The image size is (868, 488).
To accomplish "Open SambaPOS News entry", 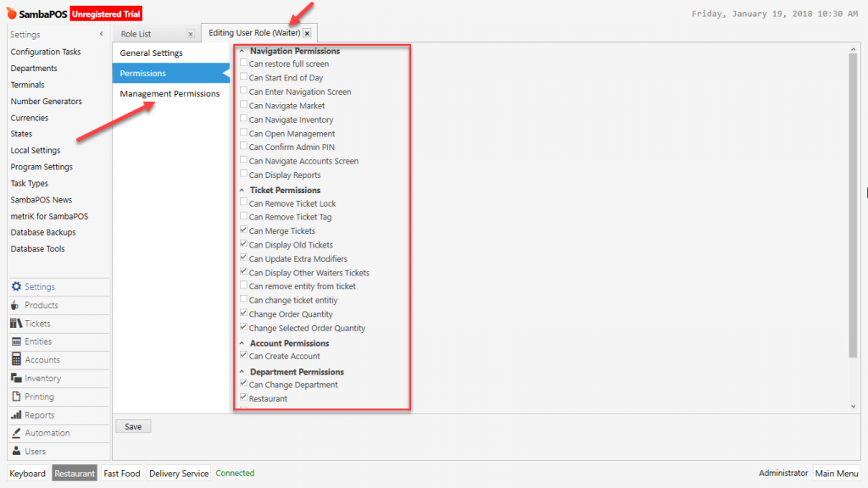I will (x=41, y=200).
